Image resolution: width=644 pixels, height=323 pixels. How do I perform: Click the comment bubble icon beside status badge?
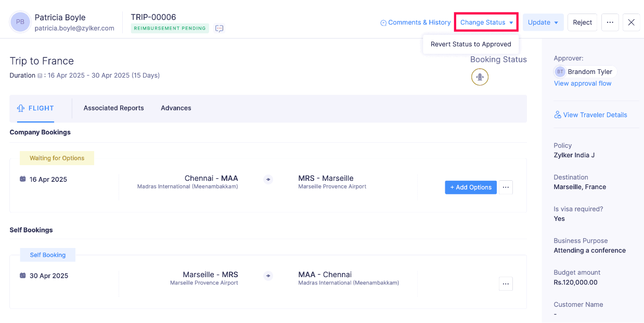pos(219,29)
